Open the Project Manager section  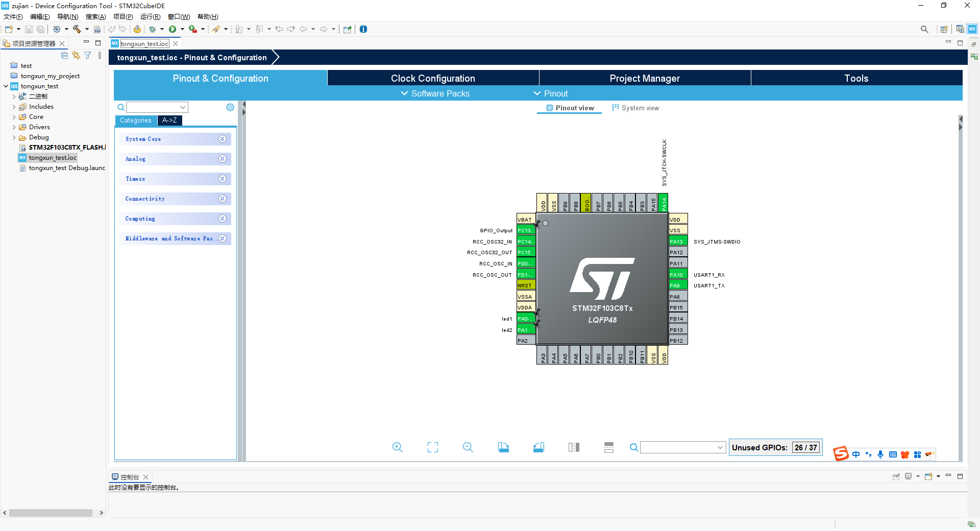point(644,78)
